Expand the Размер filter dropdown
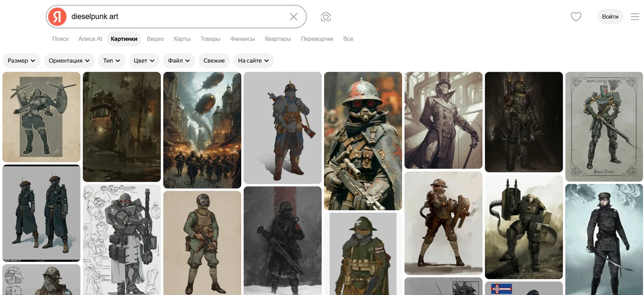Viewport: 644px width, 295px height. 22,61
